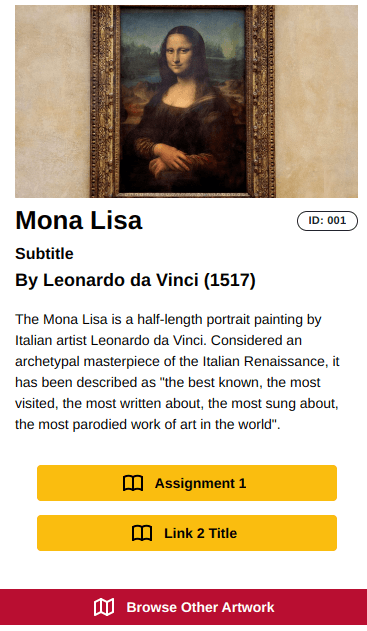This screenshot has width=367, height=631.
Task: Click the Subtitle text
Action: point(44,254)
